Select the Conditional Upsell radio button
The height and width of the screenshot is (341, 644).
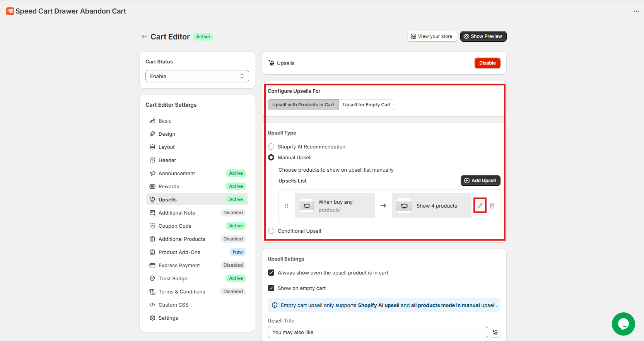point(271,231)
